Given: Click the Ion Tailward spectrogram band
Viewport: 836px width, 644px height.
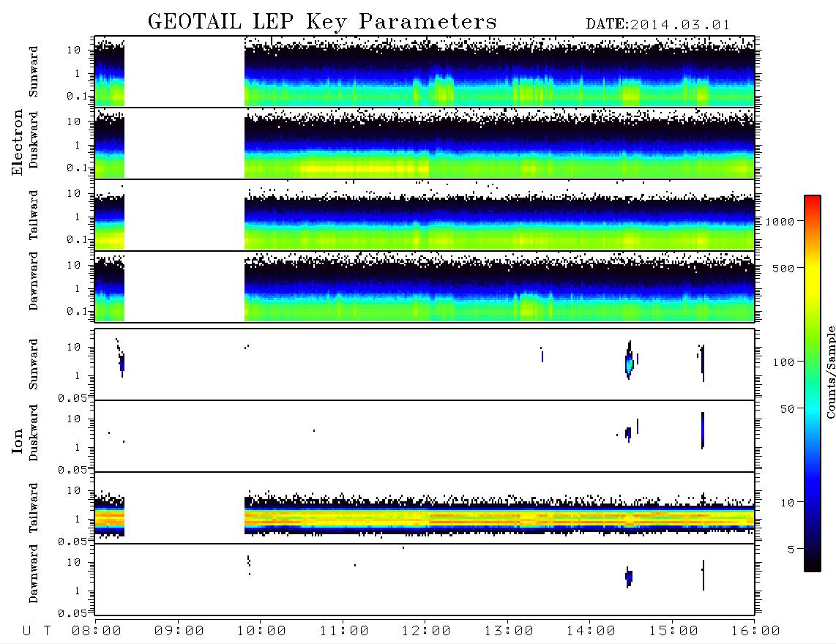Looking at the screenshot, I should click(x=425, y=517).
